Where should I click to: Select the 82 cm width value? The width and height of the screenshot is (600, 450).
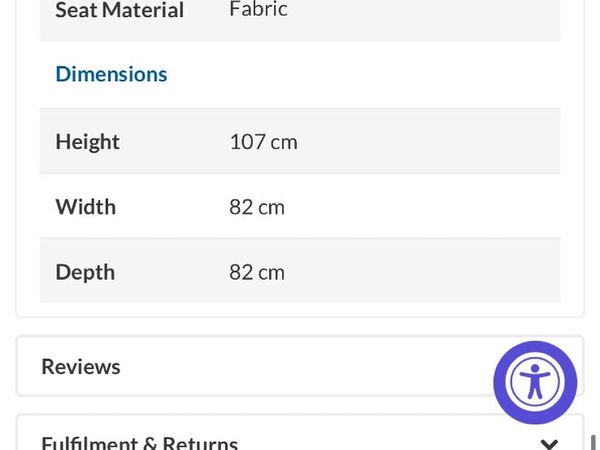coord(257,207)
